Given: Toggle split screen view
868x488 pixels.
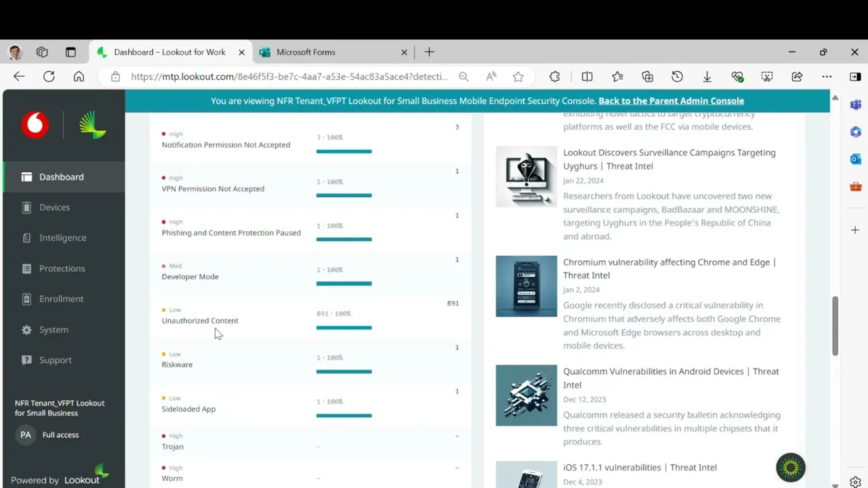Looking at the screenshot, I should click(x=587, y=77).
